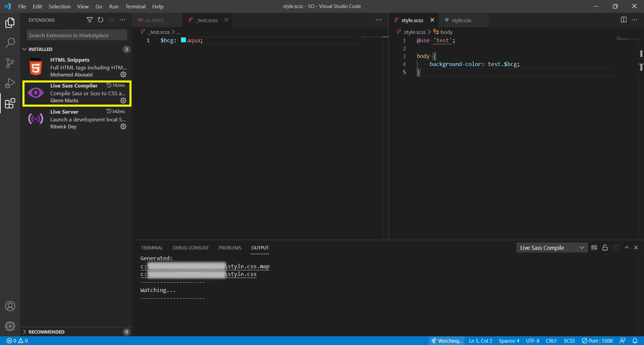644x345 pixels.
Task: Stop Live Sass watching from status bar
Action: tap(447, 341)
